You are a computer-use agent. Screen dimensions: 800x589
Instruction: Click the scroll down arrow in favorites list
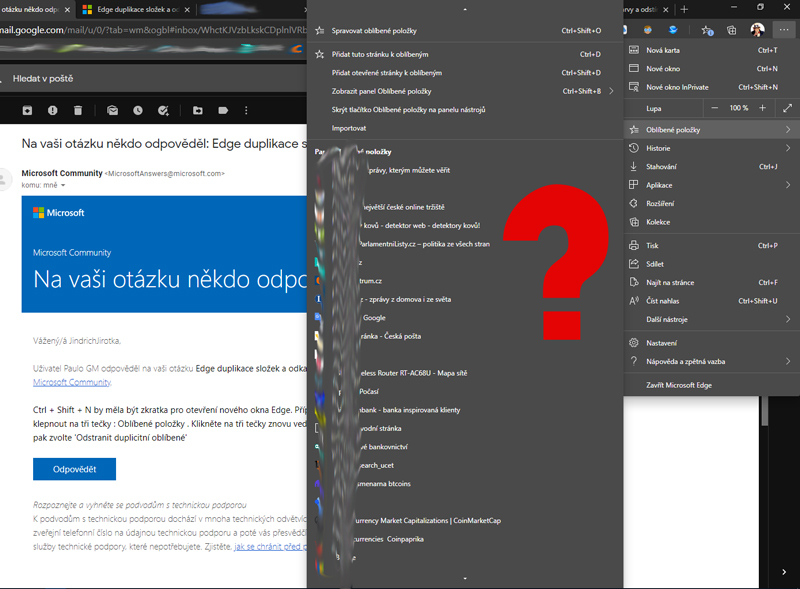tap(465, 578)
